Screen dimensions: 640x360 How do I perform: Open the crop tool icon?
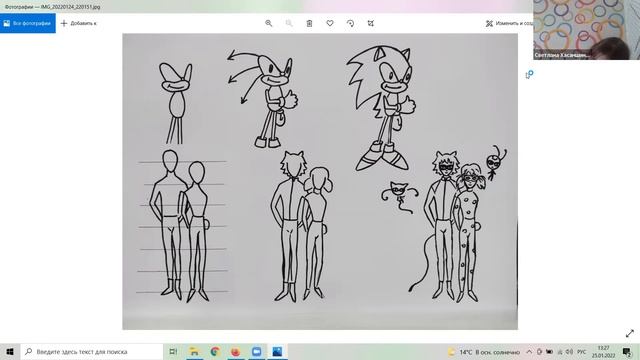(371, 23)
